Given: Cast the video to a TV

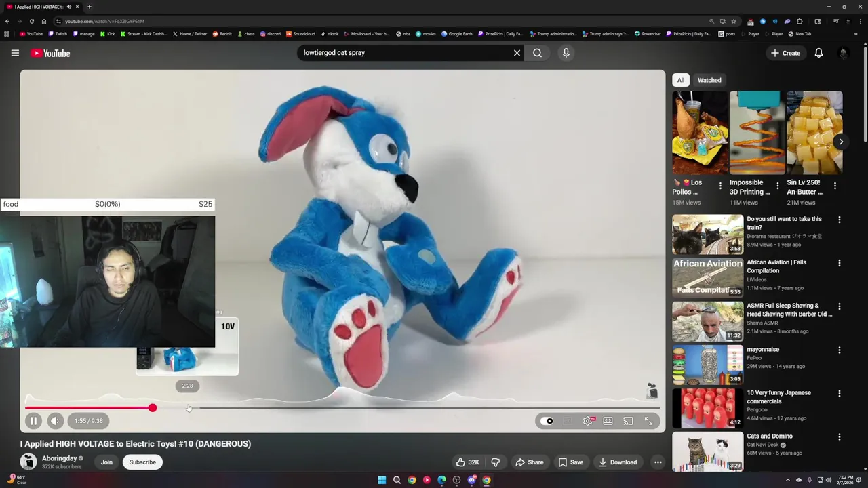Looking at the screenshot, I should [x=629, y=421].
